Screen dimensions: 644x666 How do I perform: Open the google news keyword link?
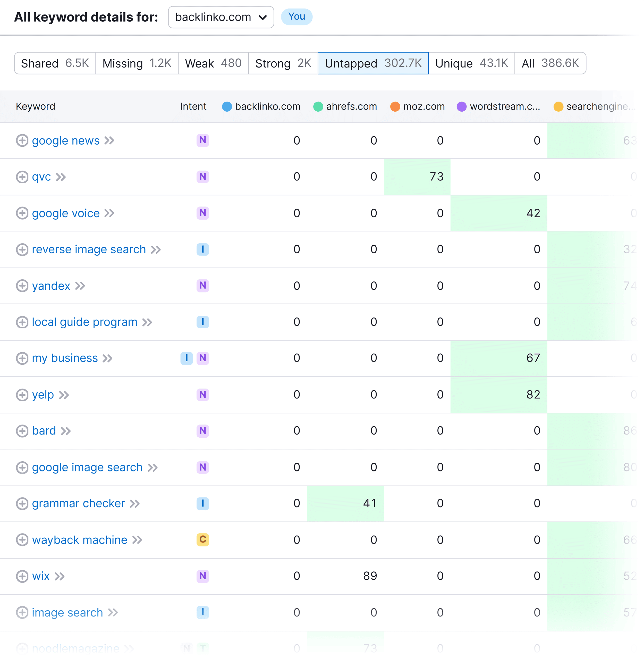[x=66, y=141]
